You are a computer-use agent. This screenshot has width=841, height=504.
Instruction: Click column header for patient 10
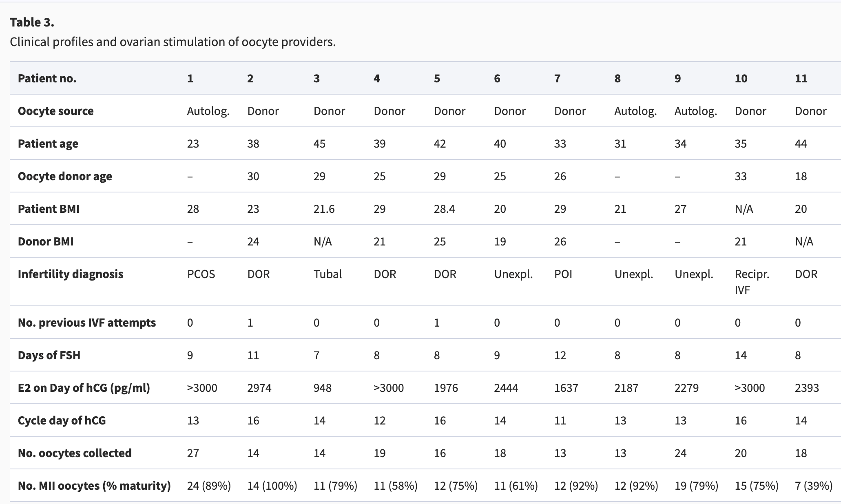click(x=741, y=78)
